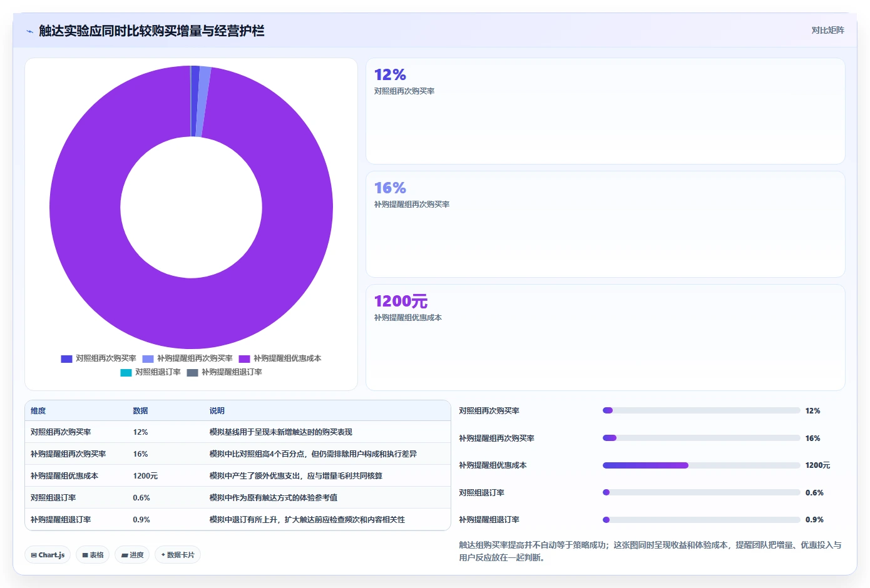Open the 16% 补购提醒组再次购买率 card
Viewport: 870px width, 588px height.
[605, 225]
